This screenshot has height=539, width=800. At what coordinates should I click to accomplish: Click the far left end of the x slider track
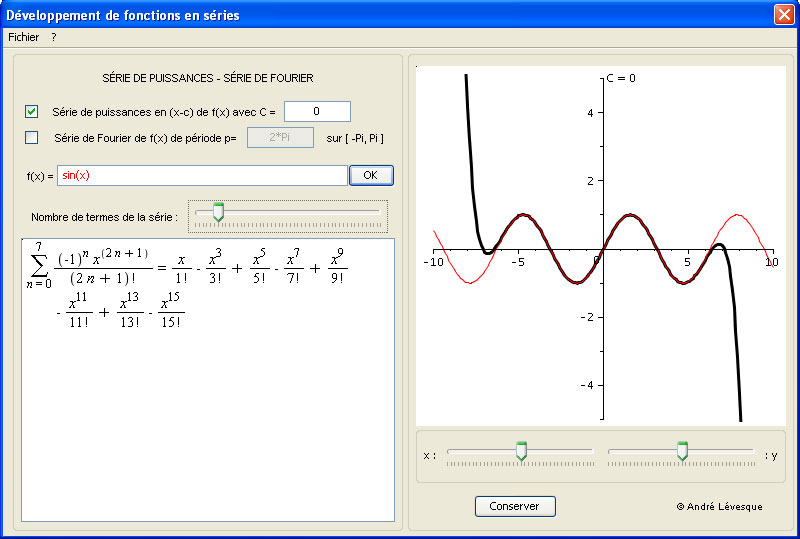point(450,451)
